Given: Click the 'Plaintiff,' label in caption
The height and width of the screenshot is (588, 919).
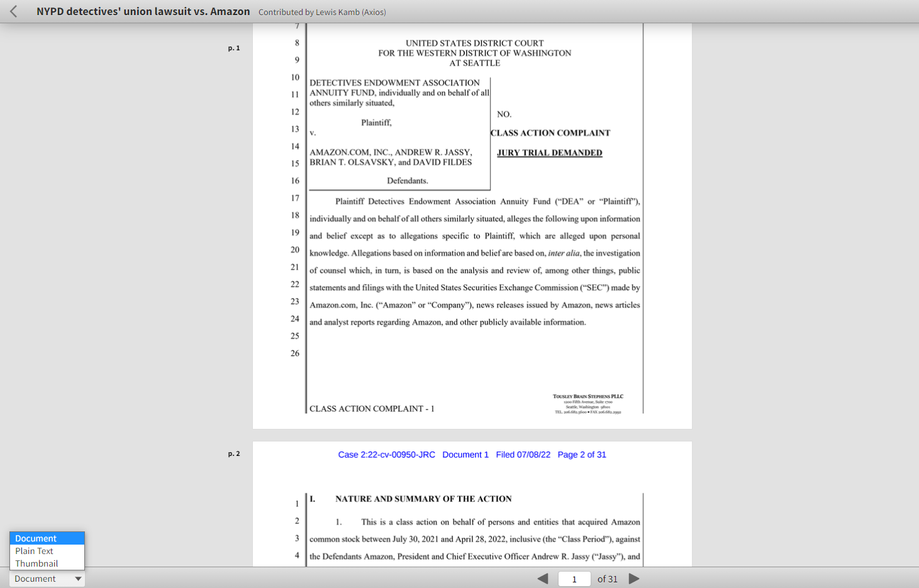Looking at the screenshot, I should 376,123.
